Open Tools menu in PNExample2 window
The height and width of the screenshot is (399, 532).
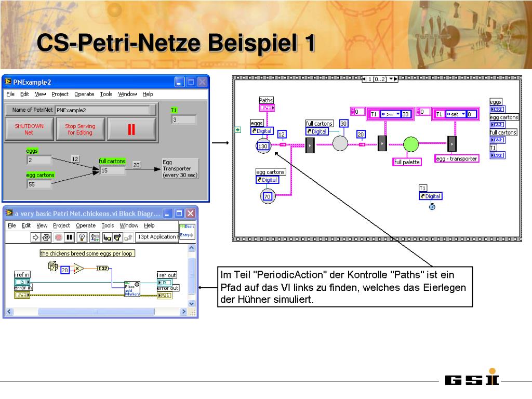pyautogui.click(x=106, y=94)
